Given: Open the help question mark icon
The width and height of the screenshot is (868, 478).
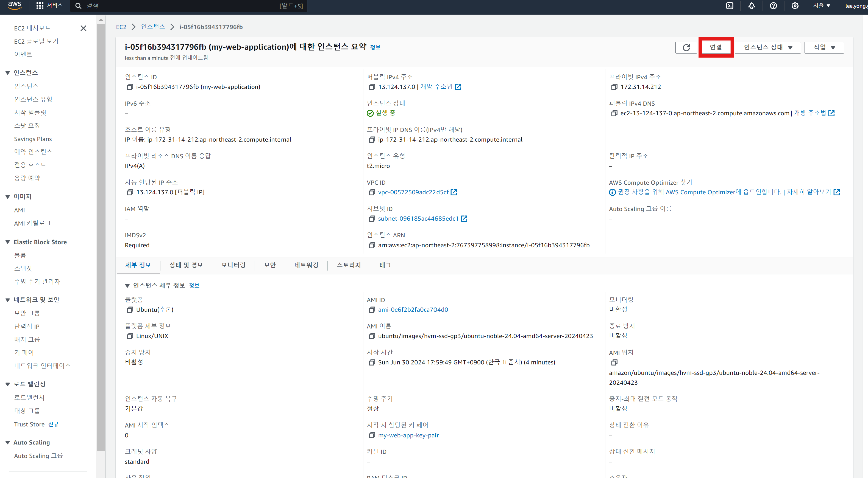Looking at the screenshot, I should click(x=773, y=6).
